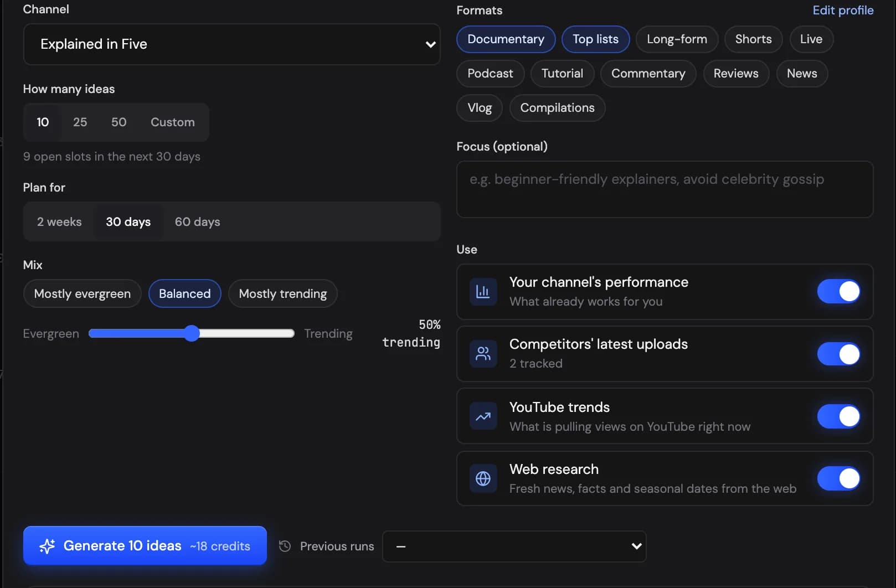Add the Long-form format
The height and width of the screenshot is (588, 896).
pos(677,39)
